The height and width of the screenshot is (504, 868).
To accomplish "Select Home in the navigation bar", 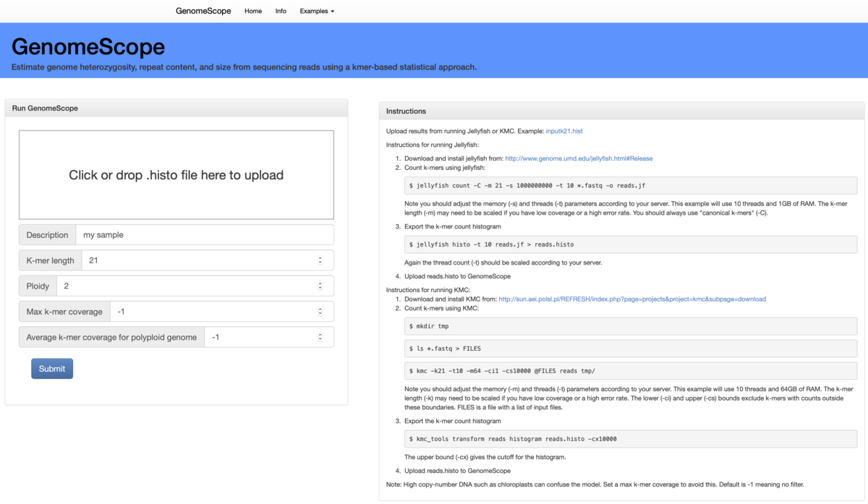I will click(252, 11).
